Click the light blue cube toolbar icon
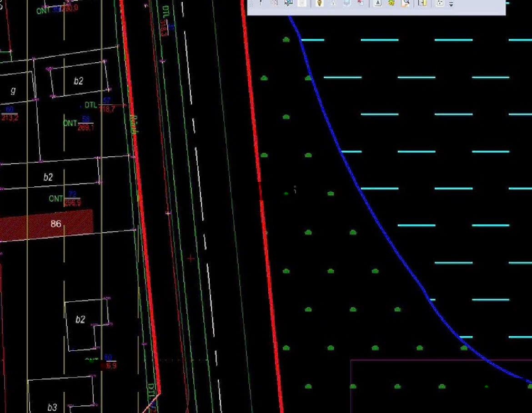The height and width of the screenshot is (413, 532). point(347,3)
